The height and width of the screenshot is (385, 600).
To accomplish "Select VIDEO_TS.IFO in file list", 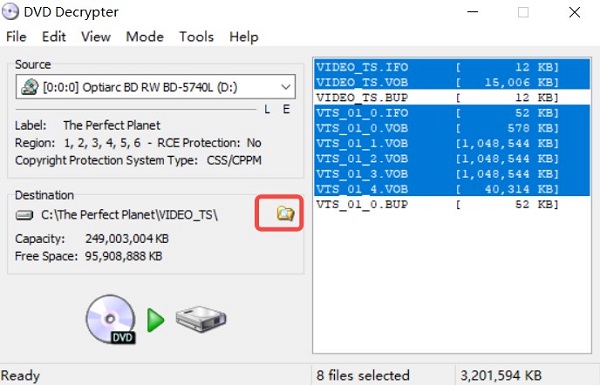I will (x=452, y=67).
